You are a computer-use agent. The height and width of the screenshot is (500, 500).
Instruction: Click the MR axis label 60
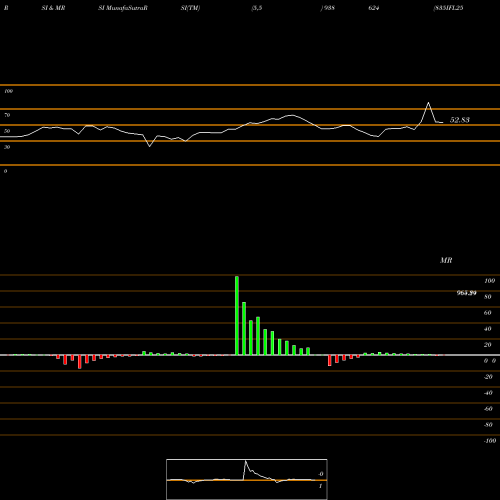[487, 313]
